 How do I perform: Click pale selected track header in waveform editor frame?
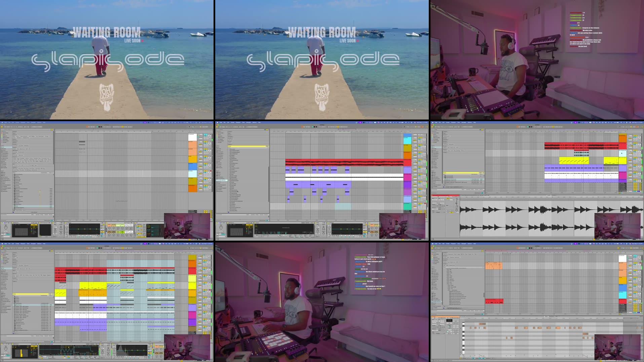622,153
